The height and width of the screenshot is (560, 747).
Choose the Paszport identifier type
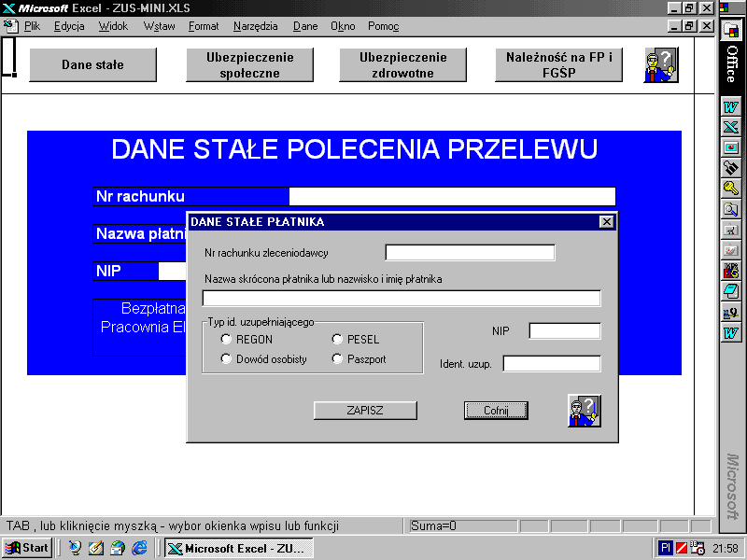[x=337, y=359]
